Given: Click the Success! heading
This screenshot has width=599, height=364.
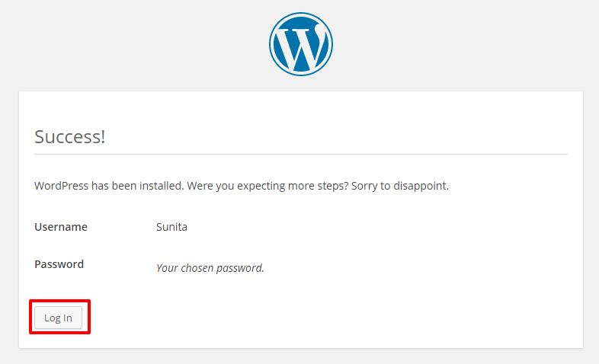Looking at the screenshot, I should tap(70, 137).
